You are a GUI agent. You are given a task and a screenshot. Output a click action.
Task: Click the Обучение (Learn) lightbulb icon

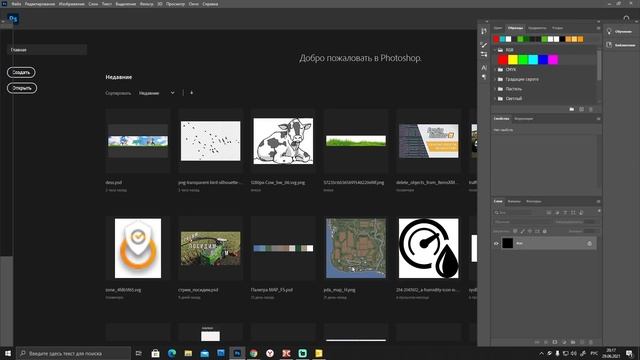coord(609,31)
